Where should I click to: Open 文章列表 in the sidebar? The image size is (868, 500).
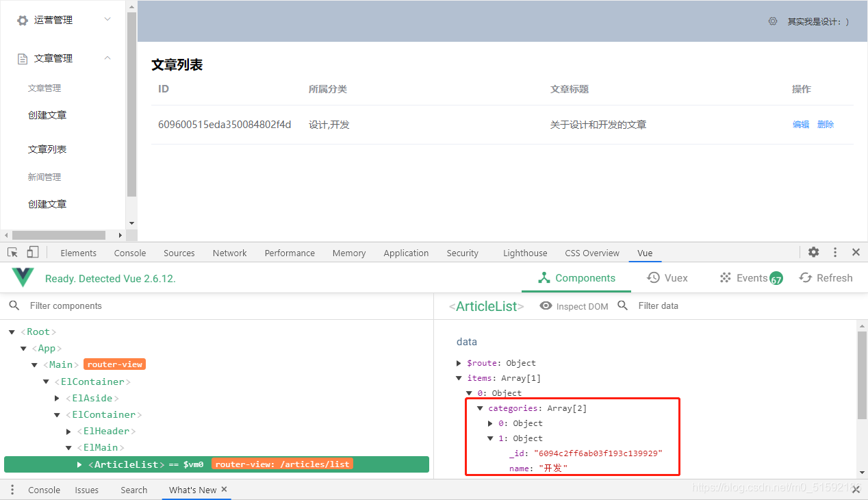point(47,149)
